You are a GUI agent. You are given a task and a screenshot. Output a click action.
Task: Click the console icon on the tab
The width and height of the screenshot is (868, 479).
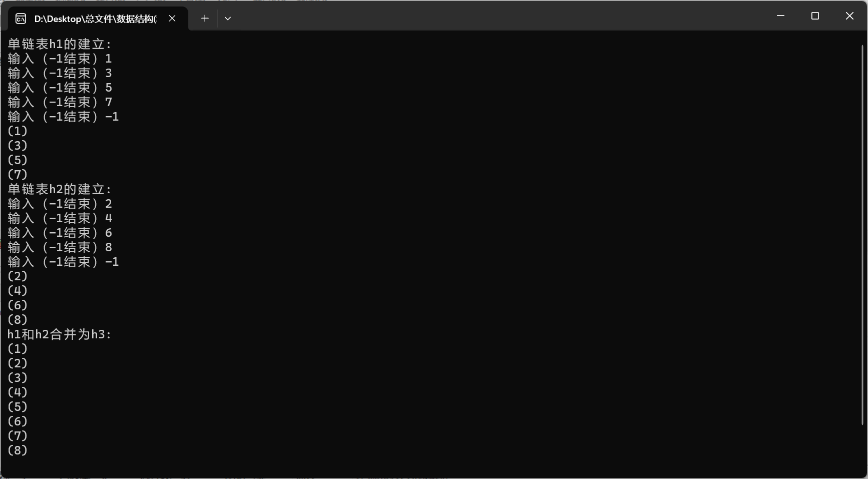point(21,19)
